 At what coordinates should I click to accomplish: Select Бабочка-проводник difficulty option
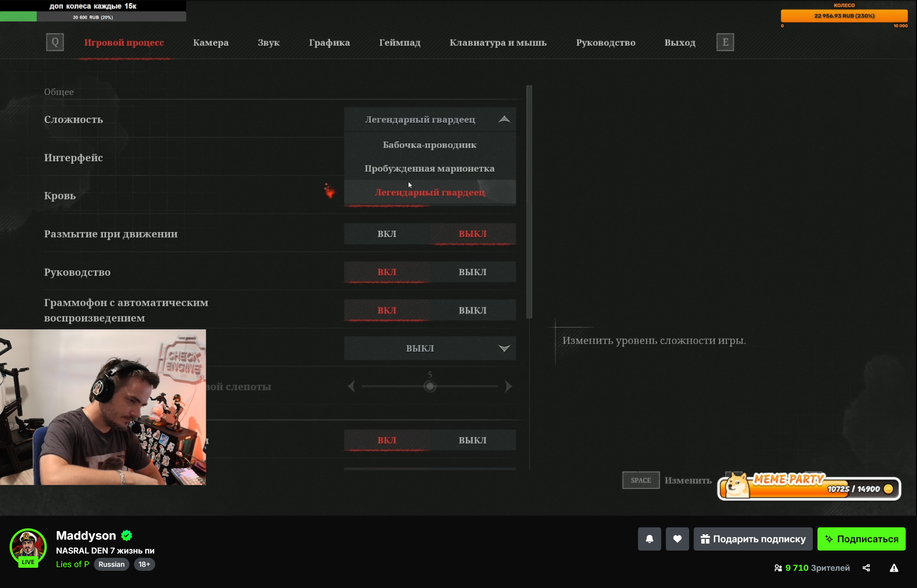pyautogui.click(x=429, y=145)
